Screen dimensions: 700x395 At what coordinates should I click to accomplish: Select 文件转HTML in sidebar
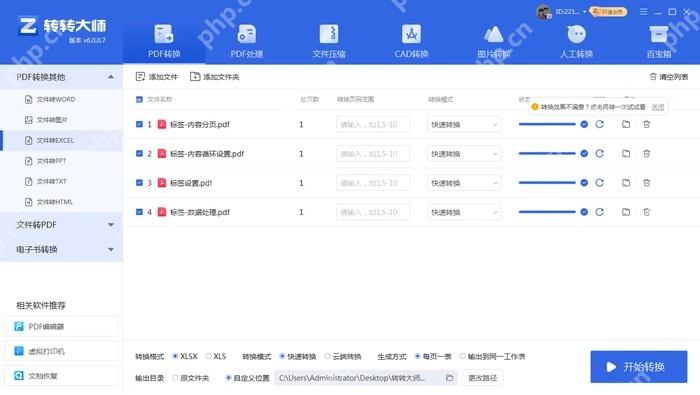pyautogui.click(x=62, y=202)
